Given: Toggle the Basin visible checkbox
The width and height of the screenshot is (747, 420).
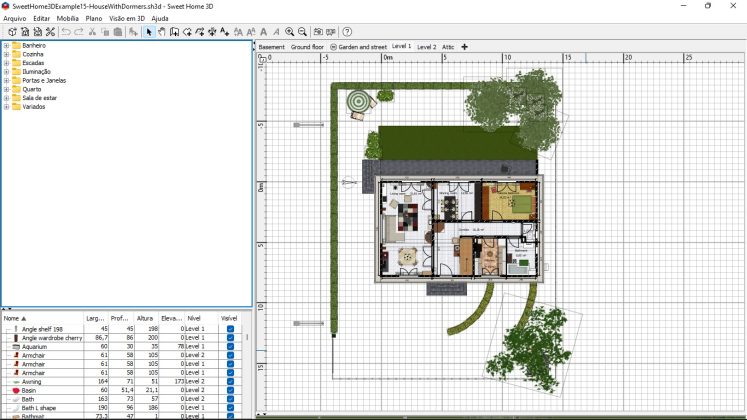Looking at the screenshot, I should pyautogui.click(x=231, y=390).
